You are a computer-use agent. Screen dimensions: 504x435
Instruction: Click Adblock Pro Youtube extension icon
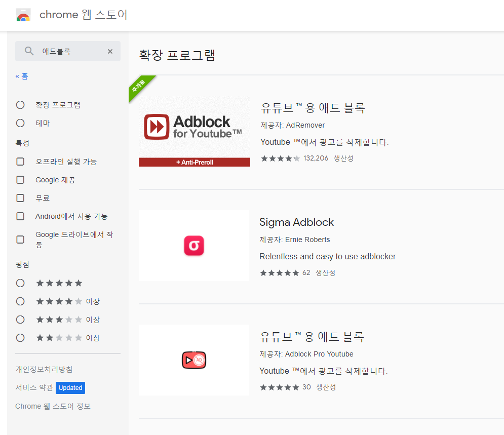[194, 360]
